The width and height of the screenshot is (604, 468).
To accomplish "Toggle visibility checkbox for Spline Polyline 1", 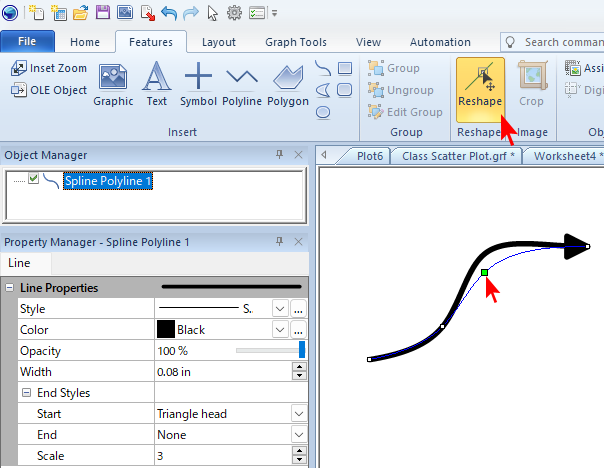I will 34,180.
